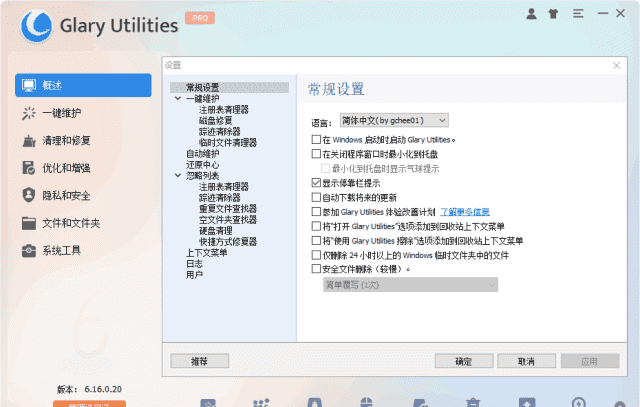Select 磁盘修复 in the settings tree
Image resolution: width=640 pixels, height=407 pixels.
216,120
